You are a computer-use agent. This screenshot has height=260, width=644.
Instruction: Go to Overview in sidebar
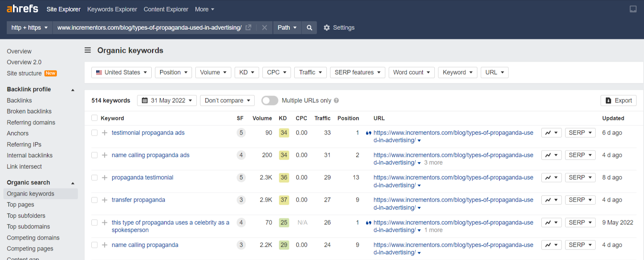point(19,51)
